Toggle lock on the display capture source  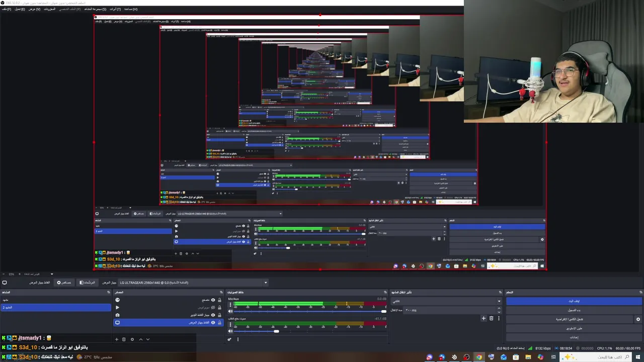pyautogui.click(x=219, y=323)
